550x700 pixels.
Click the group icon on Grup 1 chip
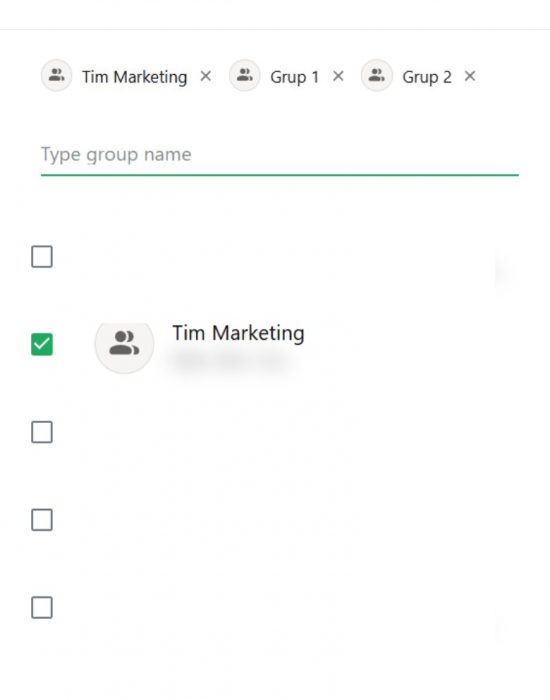[x=245, y=75]
